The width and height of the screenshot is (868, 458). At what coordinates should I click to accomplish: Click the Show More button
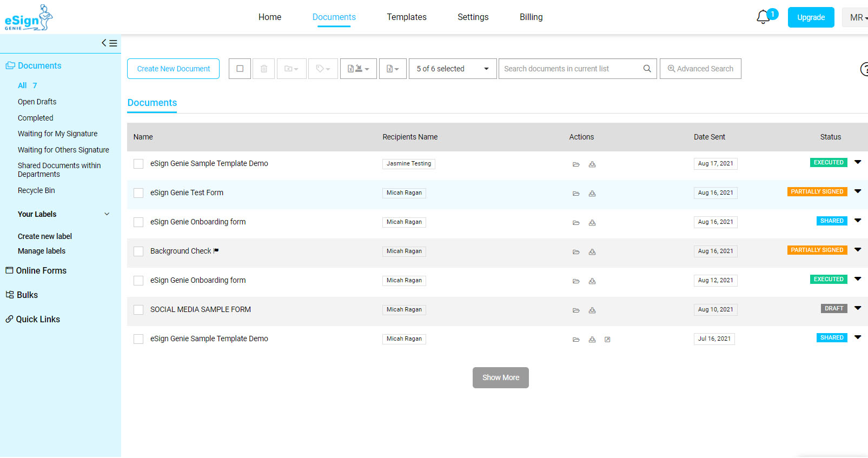click(501, 378)
